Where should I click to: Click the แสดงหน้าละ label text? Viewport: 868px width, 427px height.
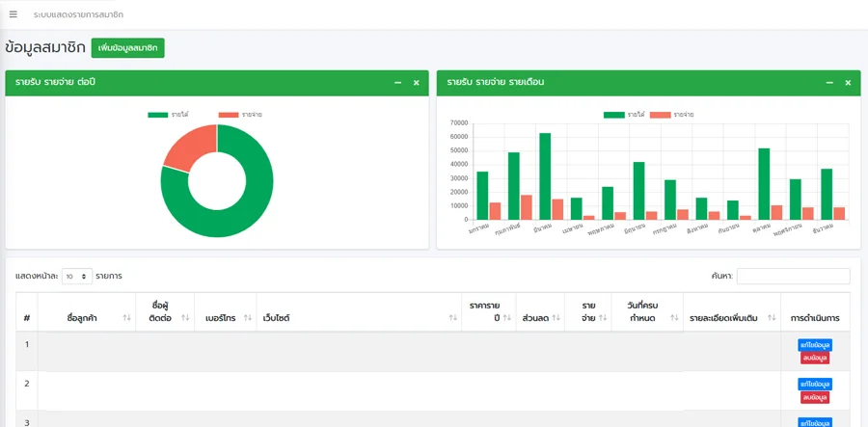click(37, 276)
